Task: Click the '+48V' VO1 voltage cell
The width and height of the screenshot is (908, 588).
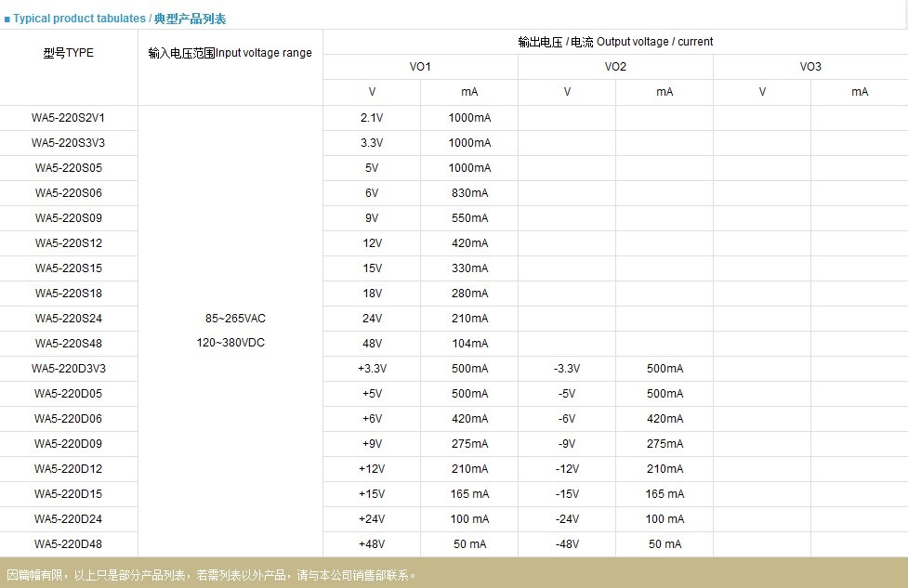Action: coord(372,544)
